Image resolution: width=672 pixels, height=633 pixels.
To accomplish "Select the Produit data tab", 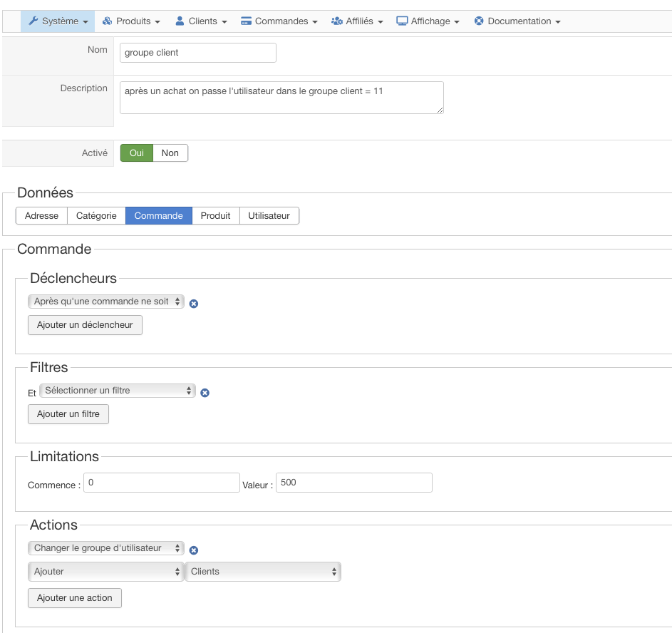I will point(215,216).
